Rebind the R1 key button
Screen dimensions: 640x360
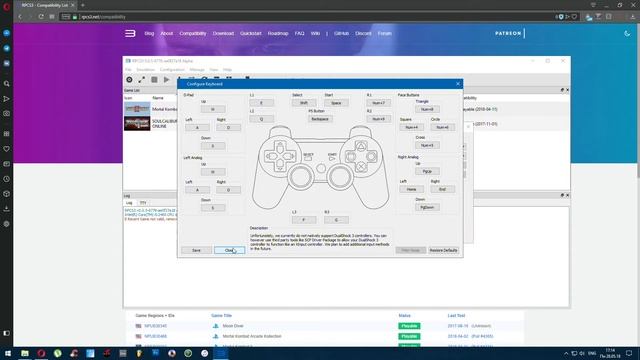[378, 103]
